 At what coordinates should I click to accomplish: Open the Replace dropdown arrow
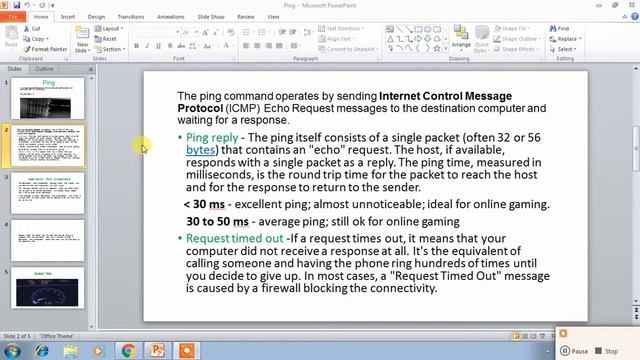point(580,39)
